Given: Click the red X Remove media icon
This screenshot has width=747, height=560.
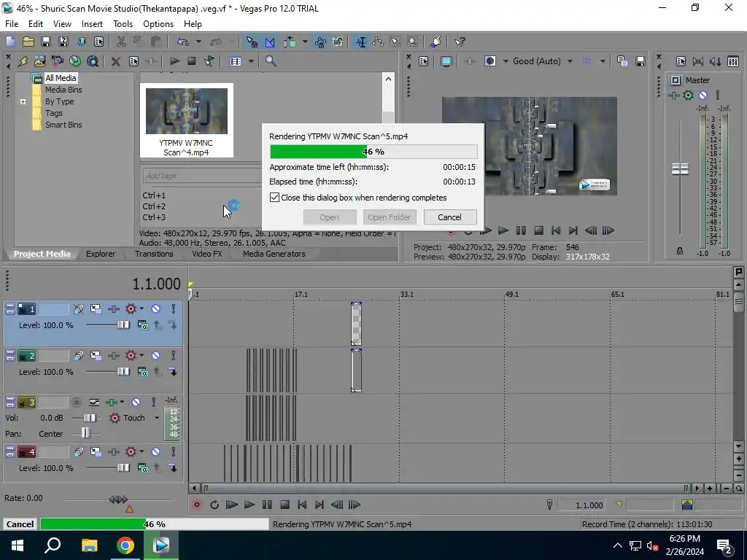Looking at the screenshot, I should (116, 61).
